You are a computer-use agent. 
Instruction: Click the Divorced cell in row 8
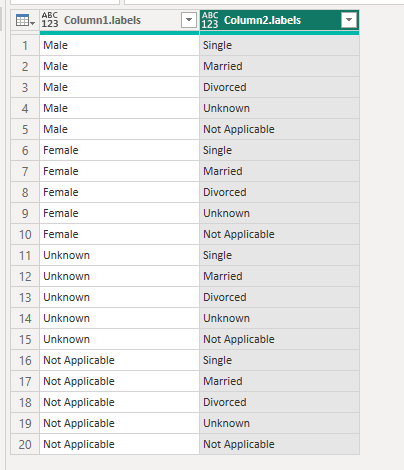point(279,192)
